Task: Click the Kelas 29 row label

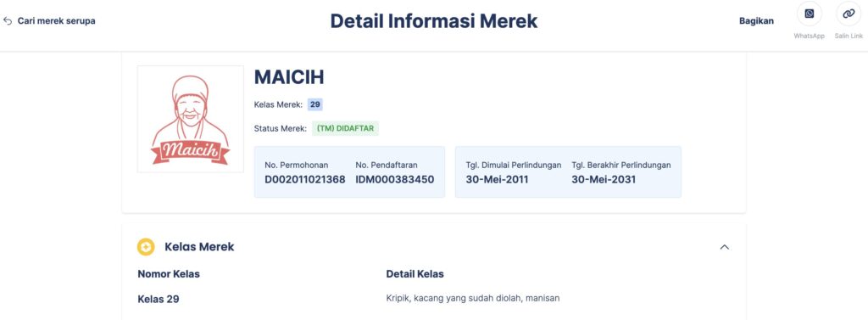Action: (x=159, y=300)
